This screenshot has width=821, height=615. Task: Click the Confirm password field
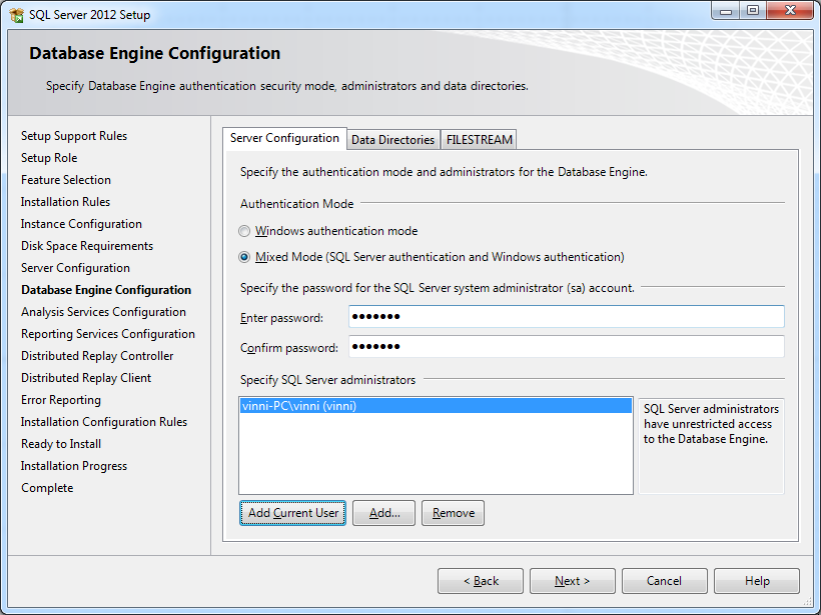(567, 346)
